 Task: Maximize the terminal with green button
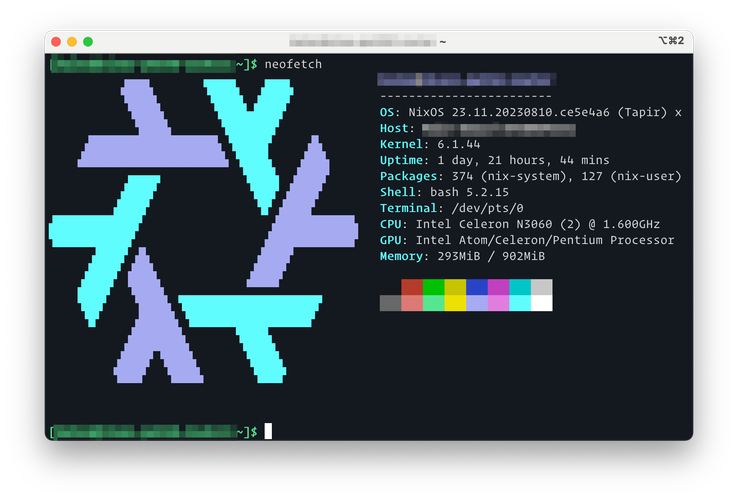click(88, 41)
